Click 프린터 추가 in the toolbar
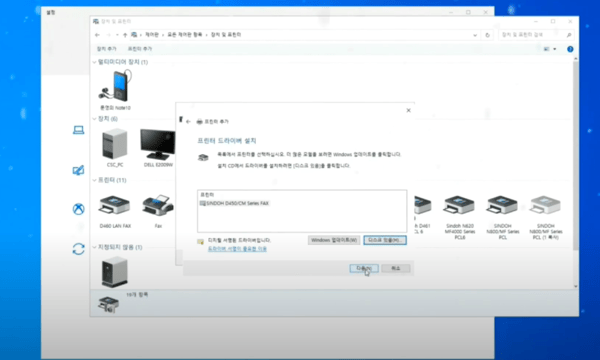 140,49
